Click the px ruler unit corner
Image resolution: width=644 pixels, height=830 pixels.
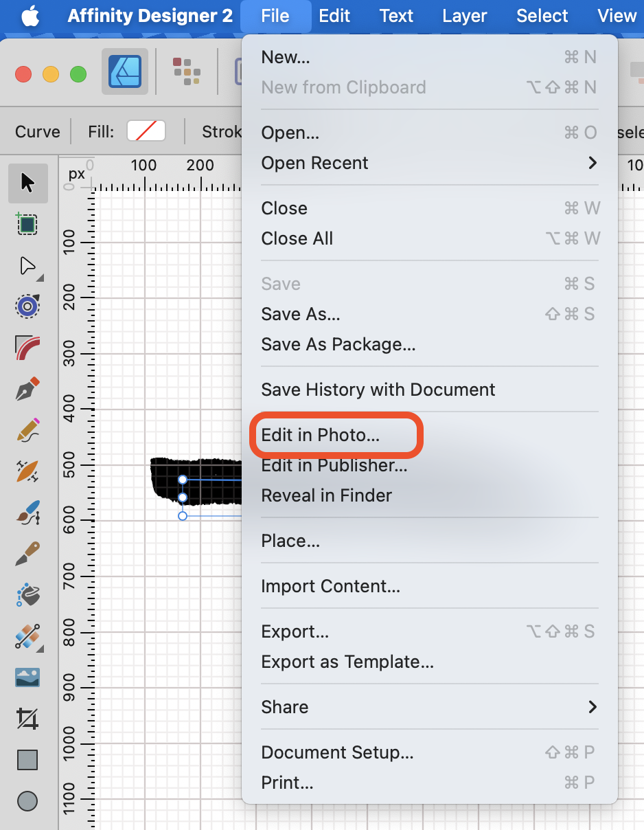tap(76, 174)
